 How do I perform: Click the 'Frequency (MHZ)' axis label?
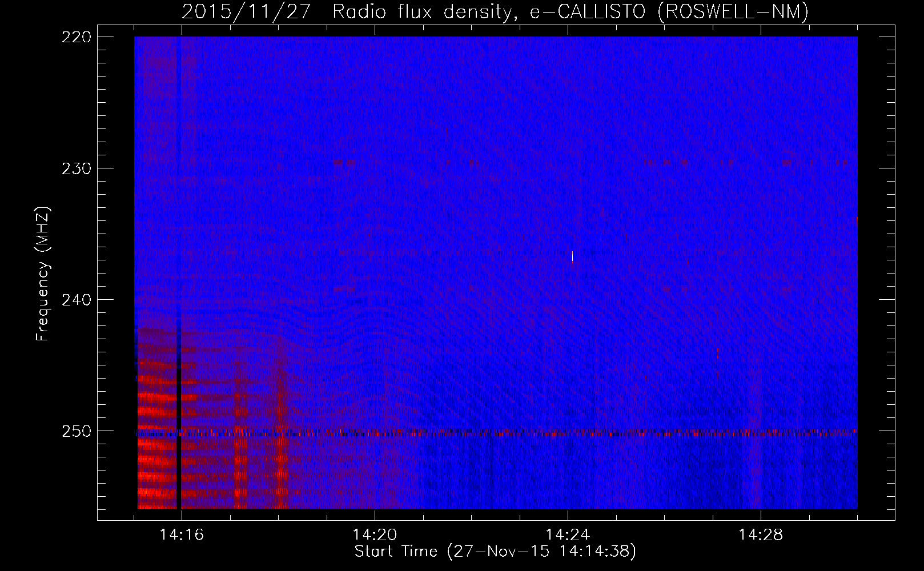[43, 274]
